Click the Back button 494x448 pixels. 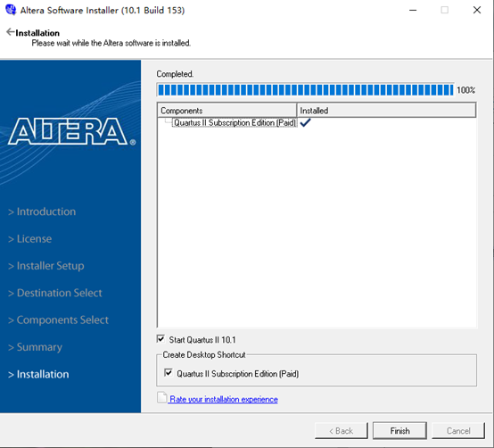(x=342, y=431)
